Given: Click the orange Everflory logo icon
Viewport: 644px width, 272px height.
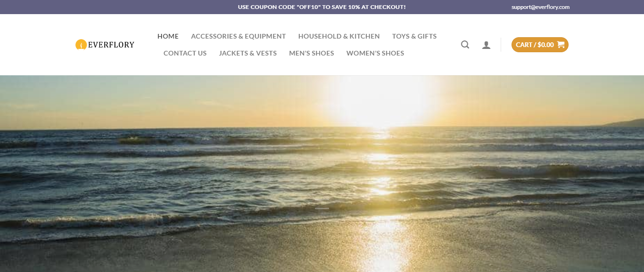Looking at the screenshot, I should 81,45.
